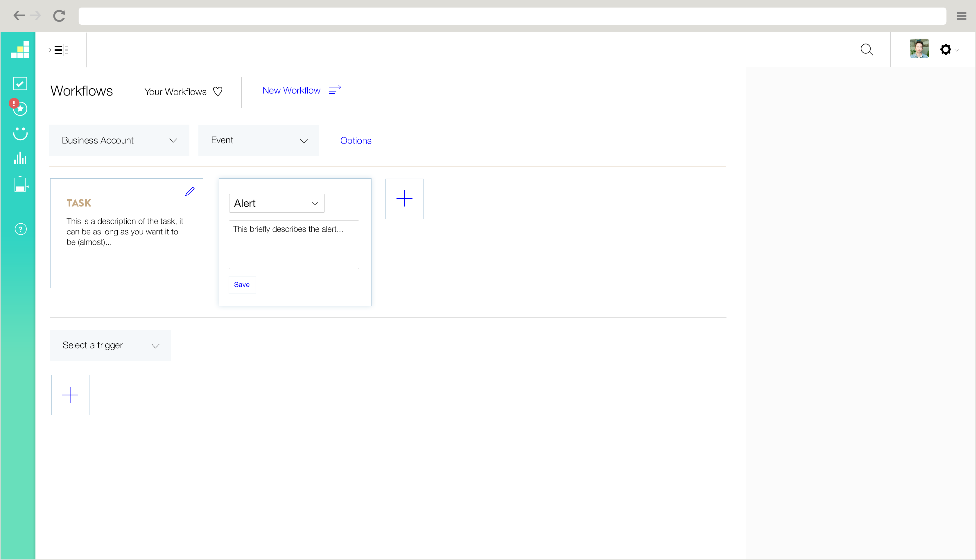This screenshot has width=976, height=560.
Task: Click the TASK card title
Action: [x=79, y=203]
